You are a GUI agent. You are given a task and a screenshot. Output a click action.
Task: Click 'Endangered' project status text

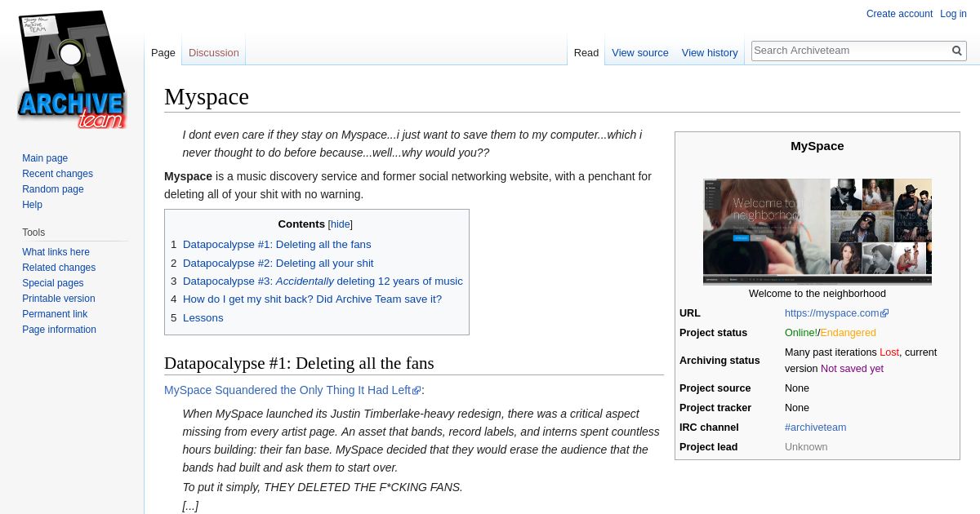pos(848,333)
